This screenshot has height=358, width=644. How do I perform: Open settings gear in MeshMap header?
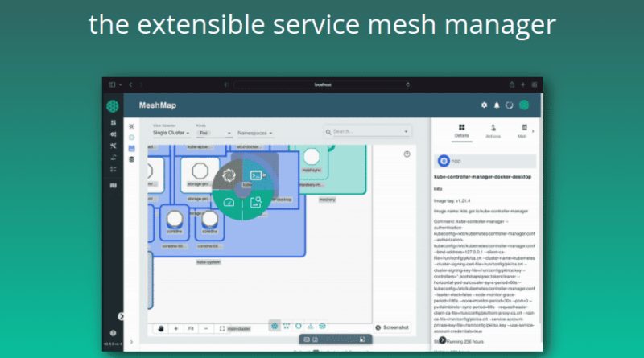point(485,105)
